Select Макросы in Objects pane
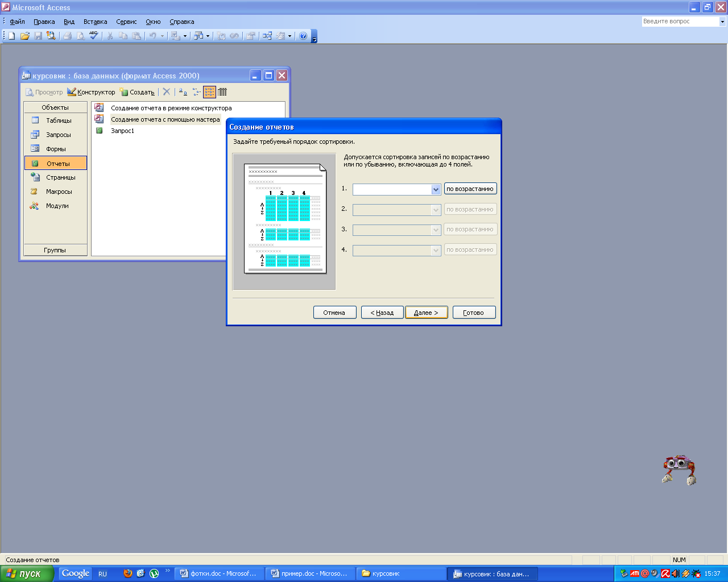728x582 pixels. [x=56, y=192]
